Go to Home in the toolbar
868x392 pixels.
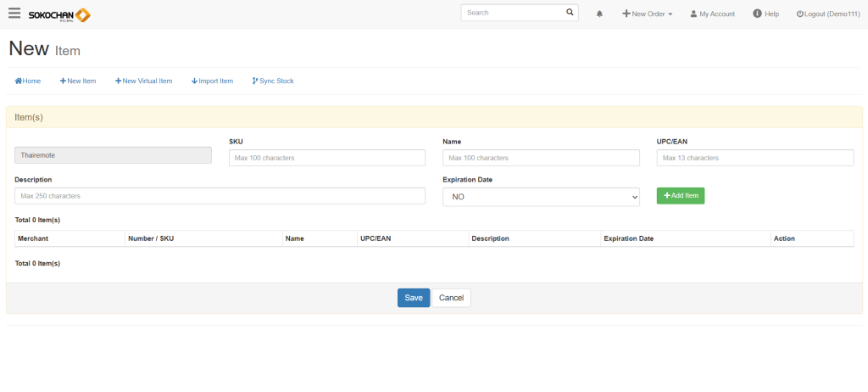[x=28, y=81]
